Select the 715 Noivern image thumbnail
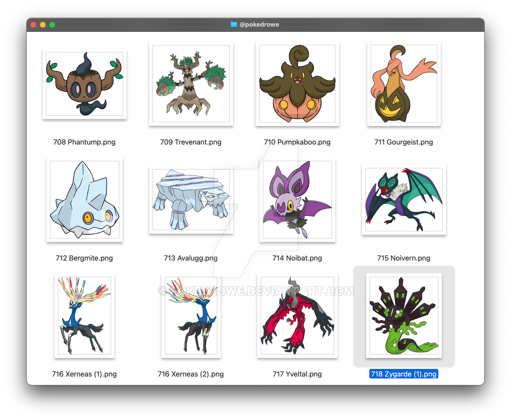The image size is (511, 420). 404,200
